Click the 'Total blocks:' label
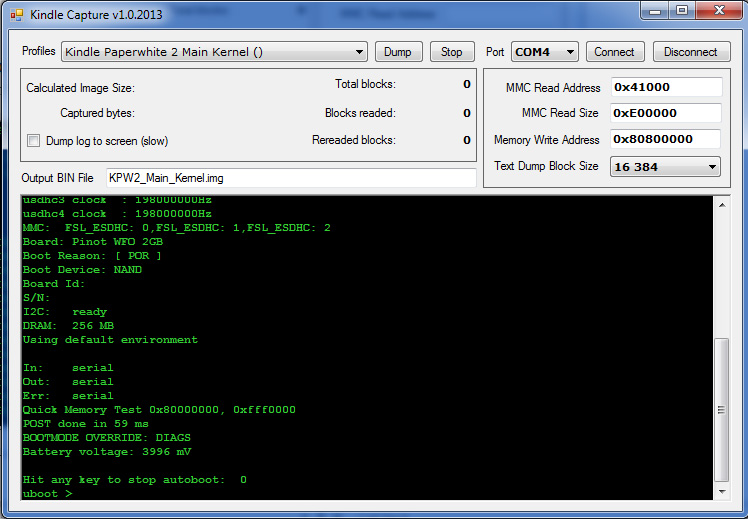Image resolution: width=748 pixels, height=519 pixels. [365, 84]
